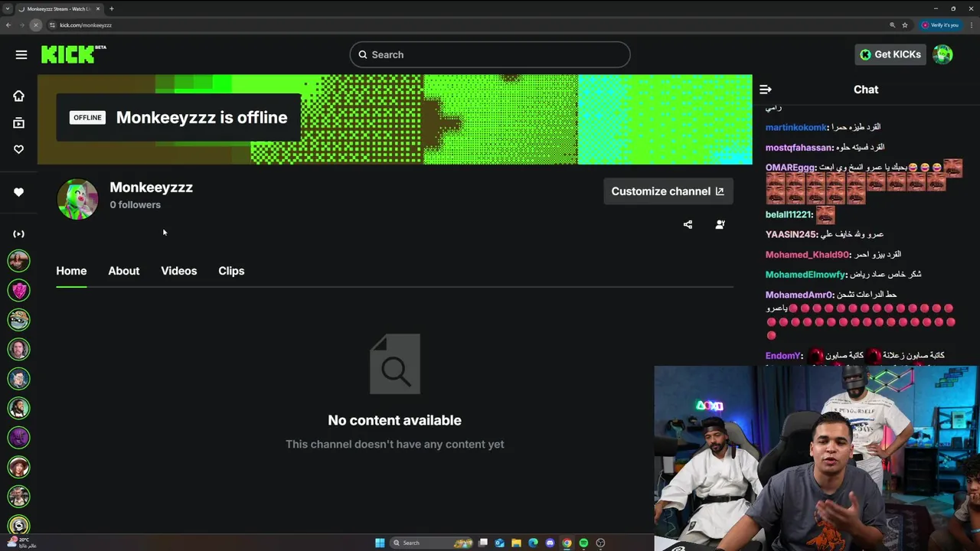Click username mostqfahassan in chat
The image size is (980, 551).
coord(799,148)
